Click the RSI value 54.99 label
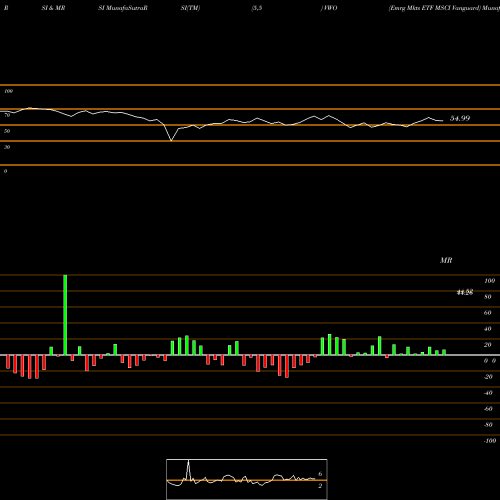The height and width of the screenshot is (500, 500). point(460,118)
